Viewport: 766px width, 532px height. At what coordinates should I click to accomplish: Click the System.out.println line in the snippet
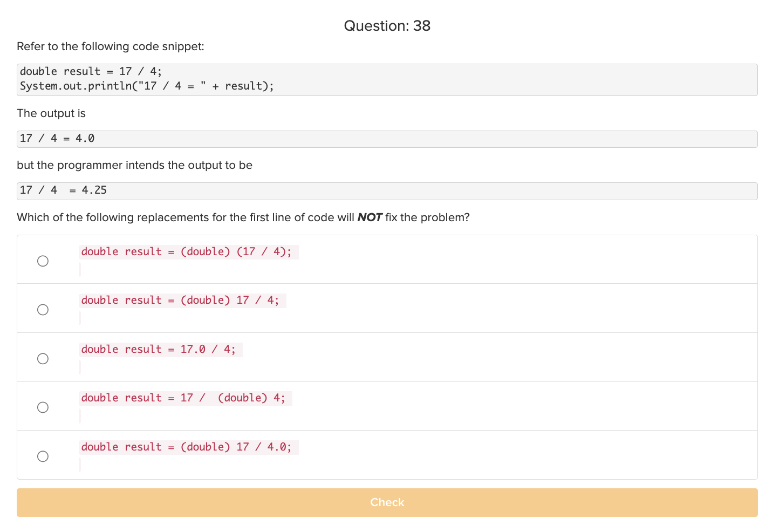click(x=147, y=86)
